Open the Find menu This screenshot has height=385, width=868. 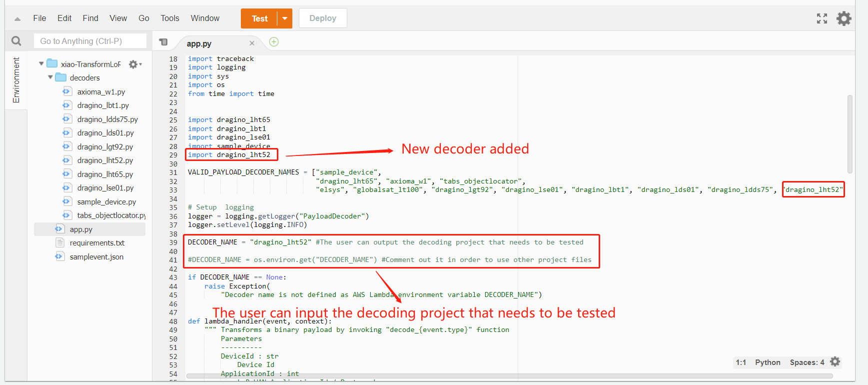click(x=90, y=18)
